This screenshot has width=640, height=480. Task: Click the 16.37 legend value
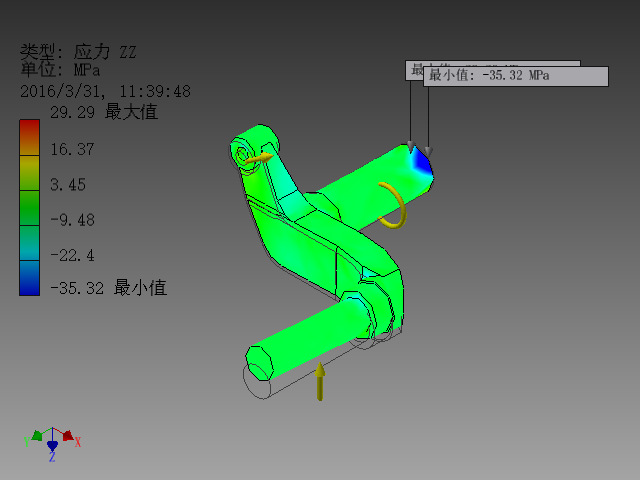[72, 149]
